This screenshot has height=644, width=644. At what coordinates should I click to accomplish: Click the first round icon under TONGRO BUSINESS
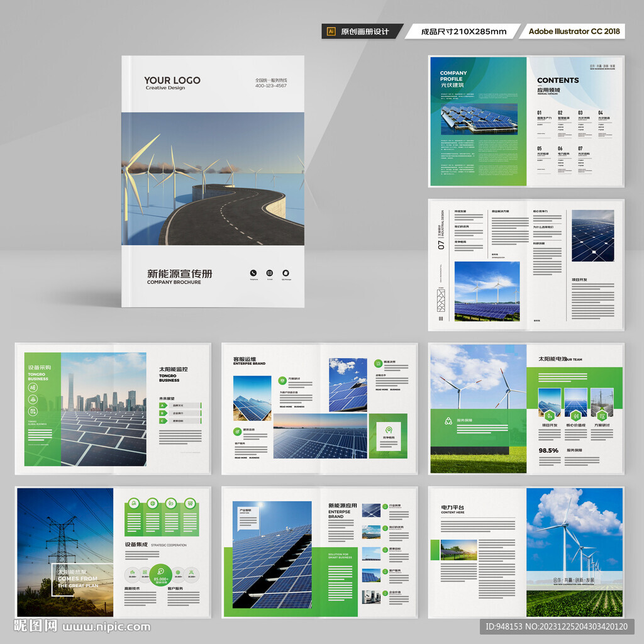[x=33, y=387]
